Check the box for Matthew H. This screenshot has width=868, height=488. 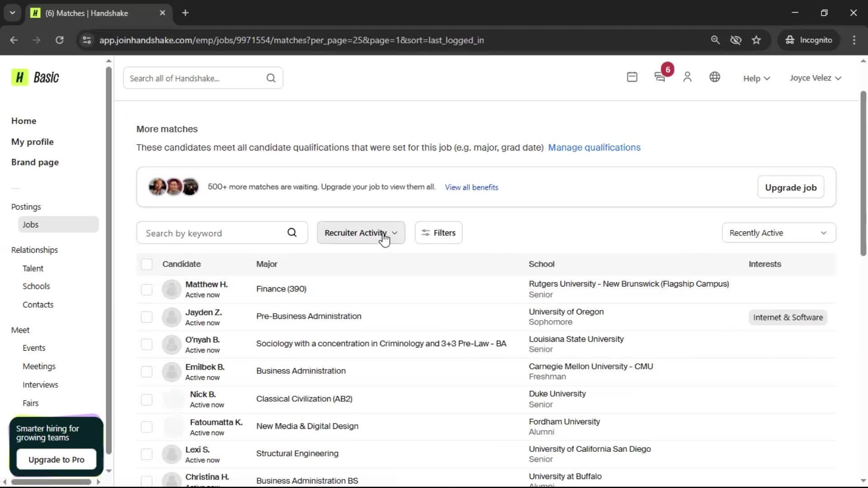coord(146,290)
